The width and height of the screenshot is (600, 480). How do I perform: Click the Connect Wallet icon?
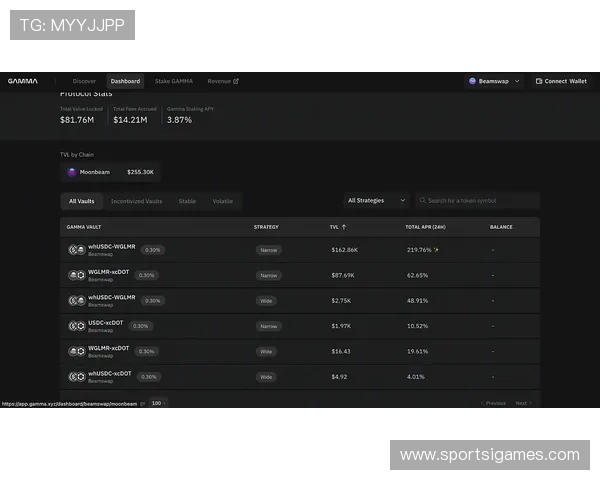538,81
